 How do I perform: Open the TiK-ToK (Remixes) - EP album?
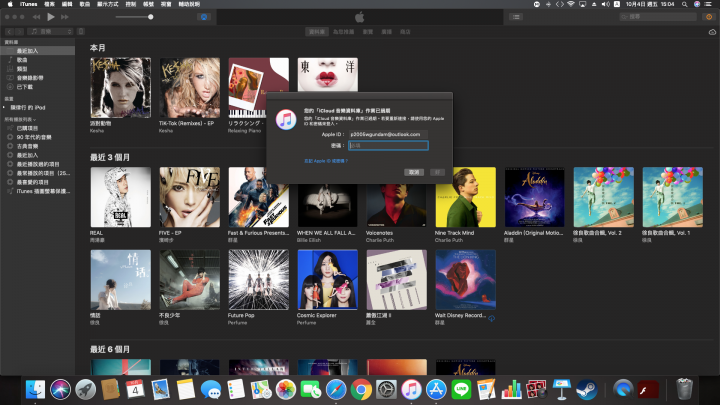click(x=190, y=88)
